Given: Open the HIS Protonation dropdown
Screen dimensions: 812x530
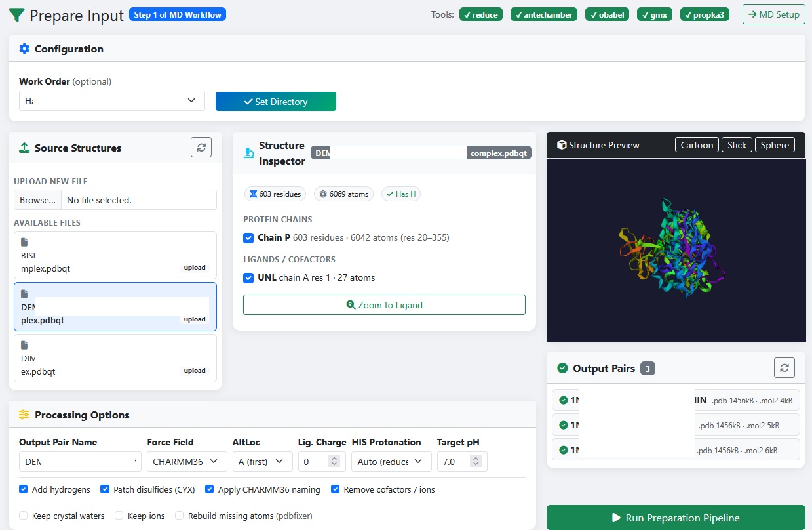Looking at the screenshot, I should point(391,462).
